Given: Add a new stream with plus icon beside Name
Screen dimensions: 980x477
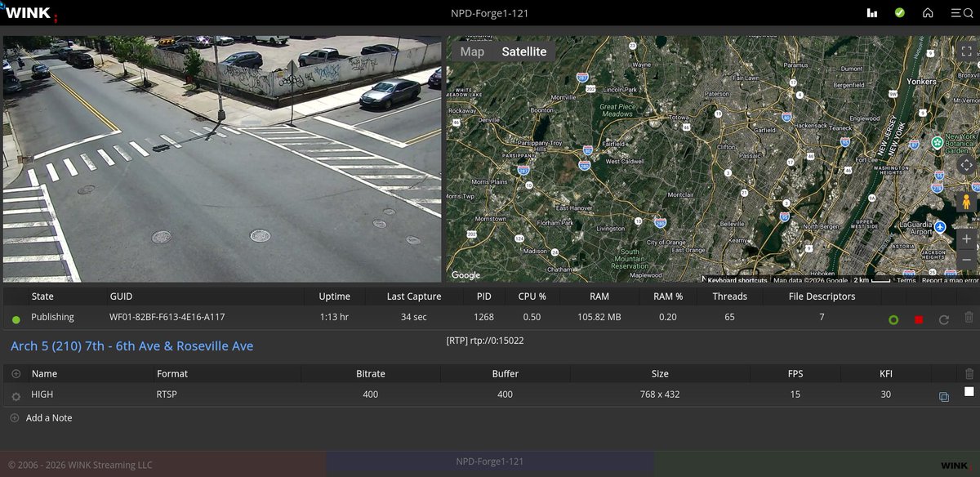Looking at the screenshot, I should (16, 373).
